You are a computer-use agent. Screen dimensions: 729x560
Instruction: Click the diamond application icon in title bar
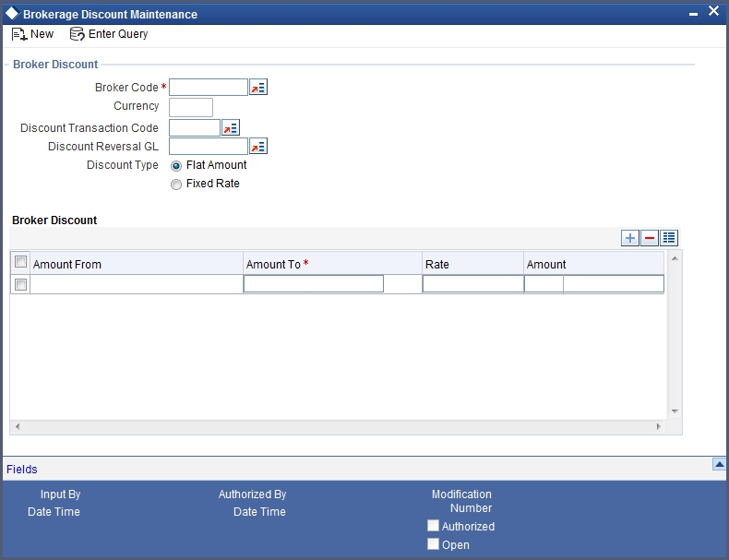(12, 13)
